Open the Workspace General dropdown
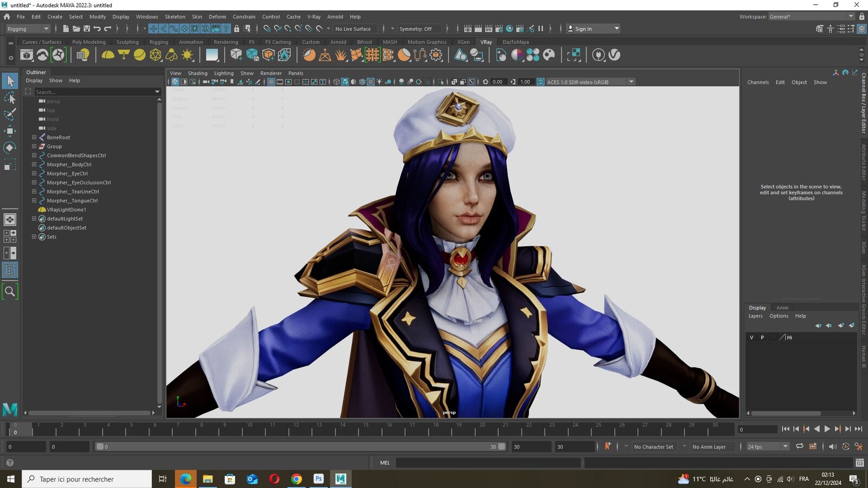 coord(811,17)
